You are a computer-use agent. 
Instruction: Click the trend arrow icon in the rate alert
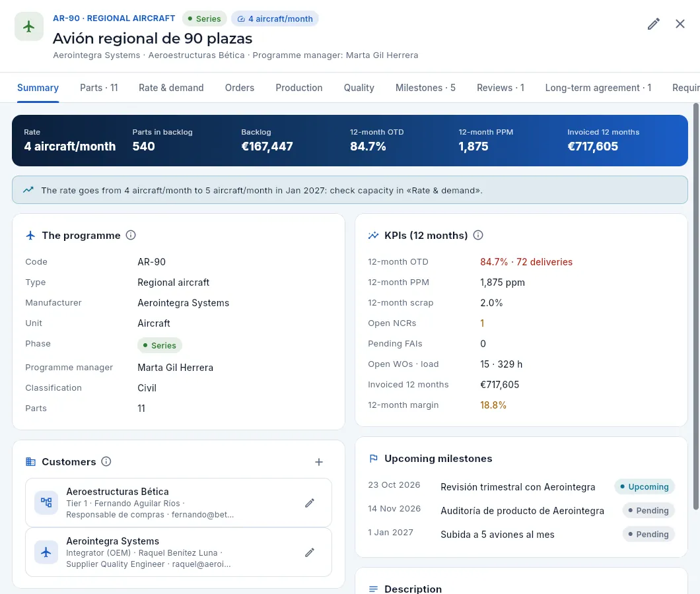28,190
